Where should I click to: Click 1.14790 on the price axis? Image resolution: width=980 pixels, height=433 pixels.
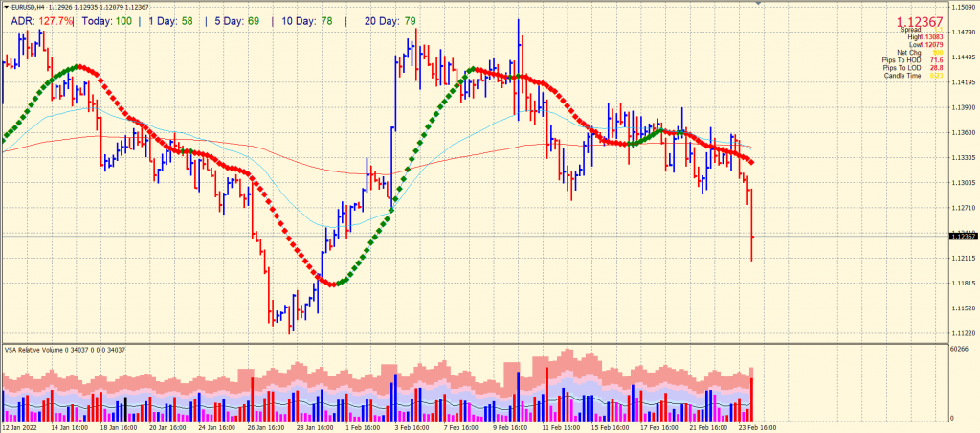point(963,33)
